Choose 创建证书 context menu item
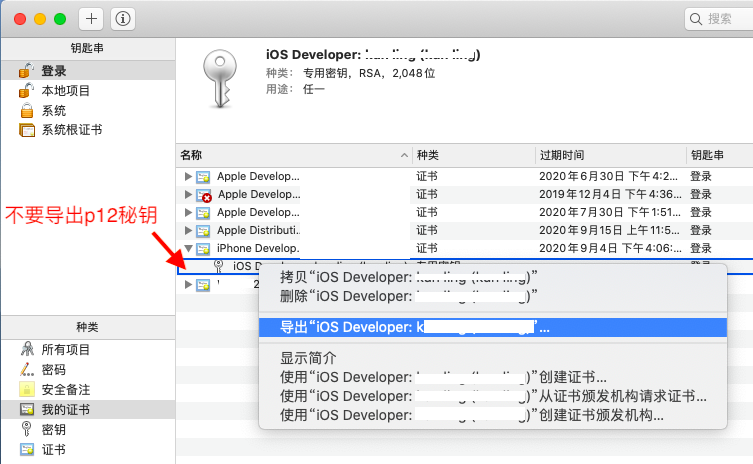 click(x=493, y=377)
